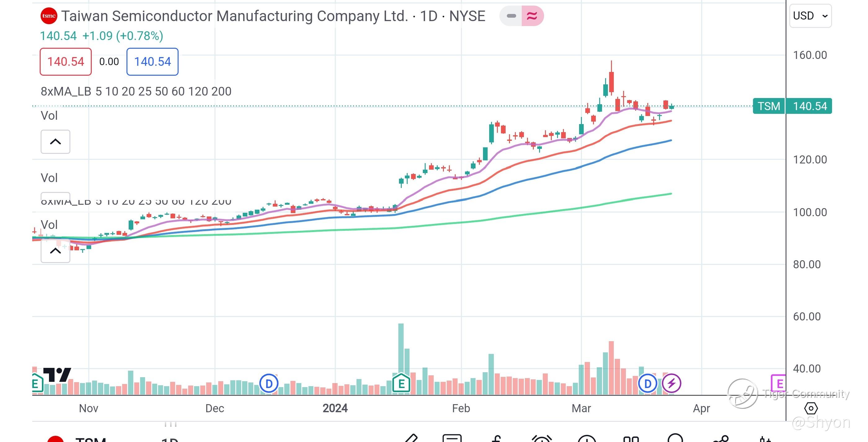The width and height of the screenshot is (868, 442).
Task: Click the red sell price 140.54 button
Action: tap(66, 62)
